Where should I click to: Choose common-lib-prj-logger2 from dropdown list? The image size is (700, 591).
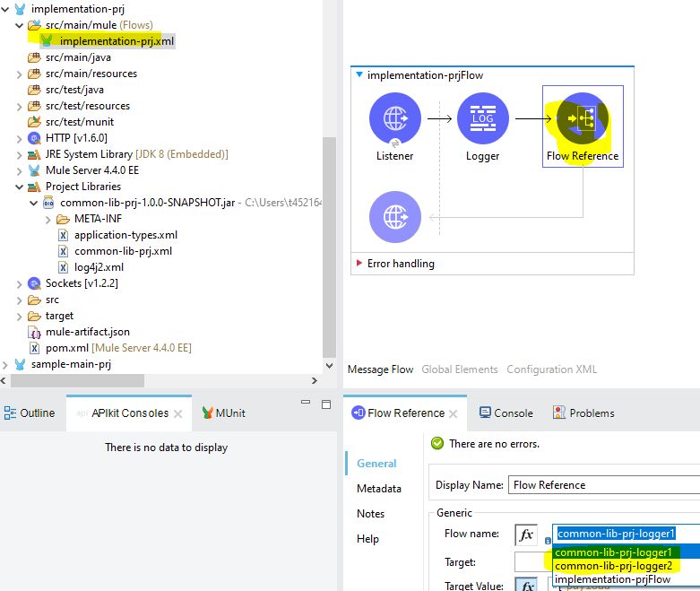tap(626, 566)
